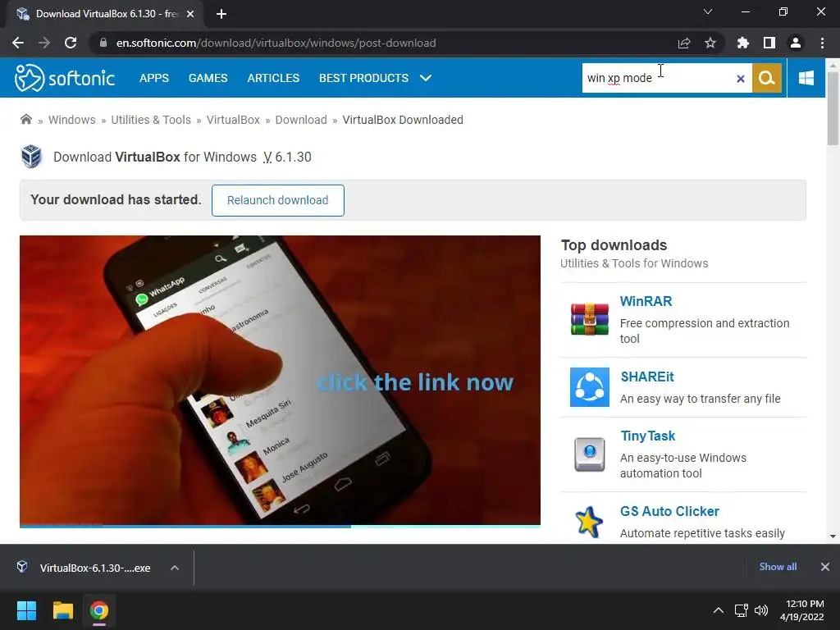This screenshot has width=840, height=630.
Task: Open the APPS menu
Action: click(153, 78)
